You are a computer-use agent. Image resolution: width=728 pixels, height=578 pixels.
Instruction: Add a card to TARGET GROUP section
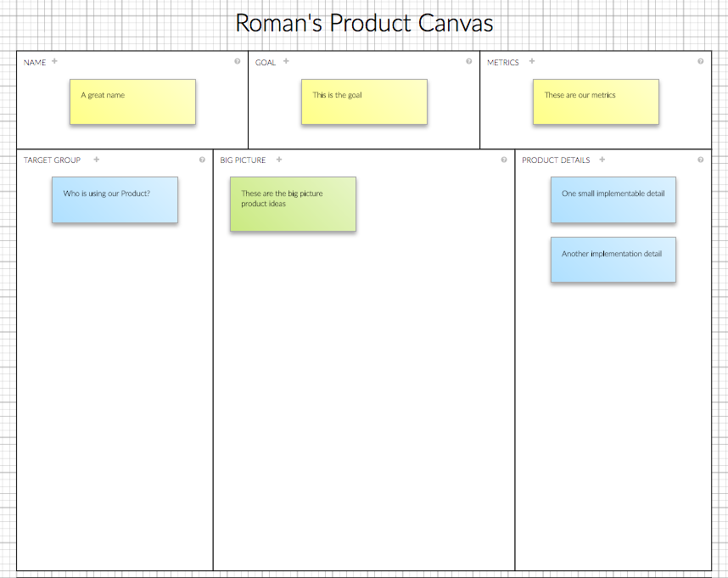point(97,160)
